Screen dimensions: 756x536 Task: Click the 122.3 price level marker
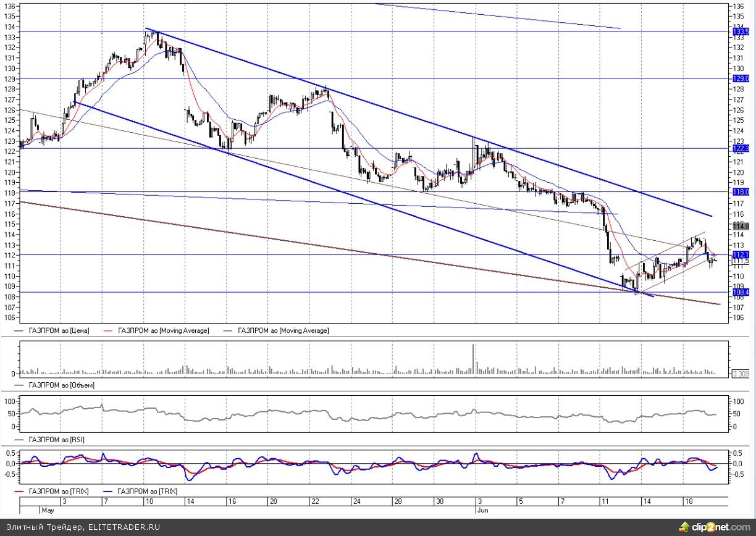point(741,149)
